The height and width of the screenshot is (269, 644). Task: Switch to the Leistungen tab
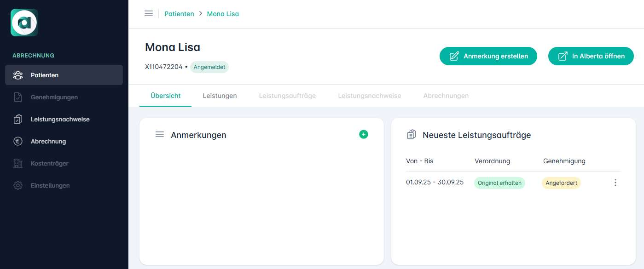220,96
